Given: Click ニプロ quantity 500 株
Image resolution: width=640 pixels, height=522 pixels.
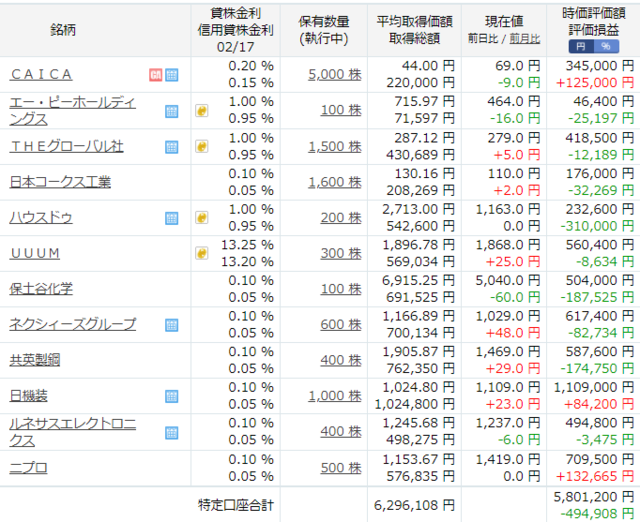Looking at the screenshot, I should pyautogui.click(x=341, y=468).
